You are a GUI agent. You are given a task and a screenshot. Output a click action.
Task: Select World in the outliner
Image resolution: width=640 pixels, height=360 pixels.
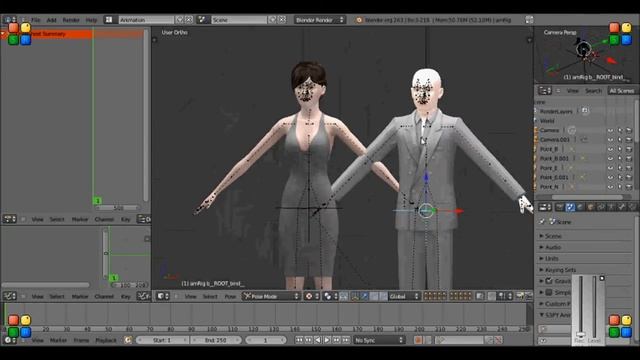point(547,121)
